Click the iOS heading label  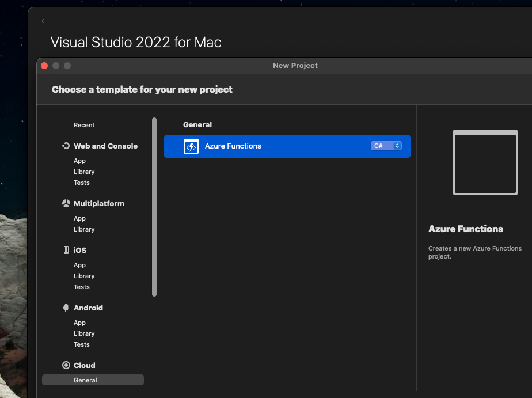(80, 250)
